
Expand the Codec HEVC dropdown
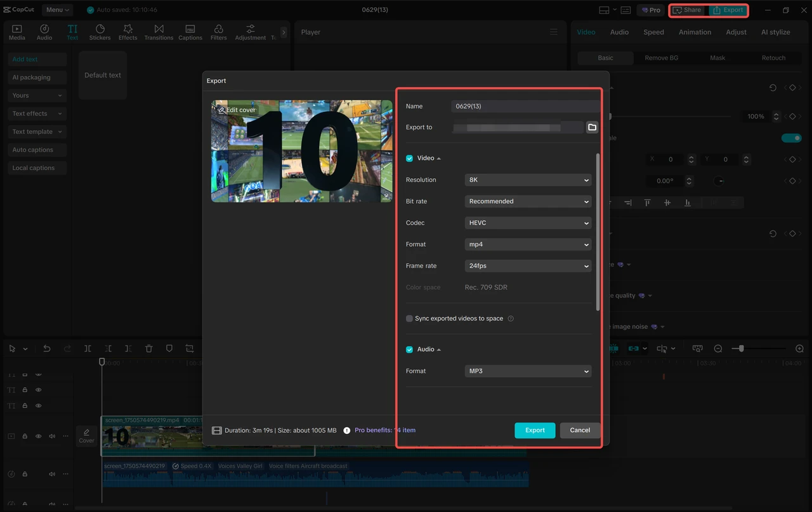(x=528, y=223)
